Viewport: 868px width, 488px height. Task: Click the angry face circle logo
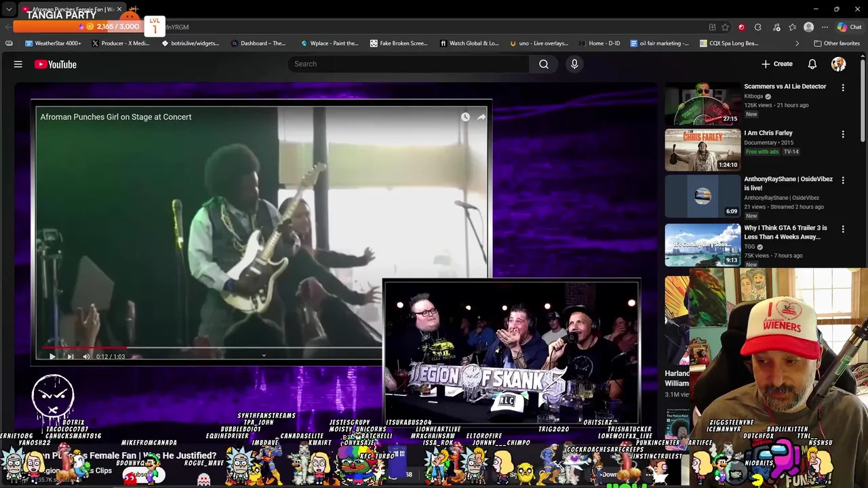[53, 395]
